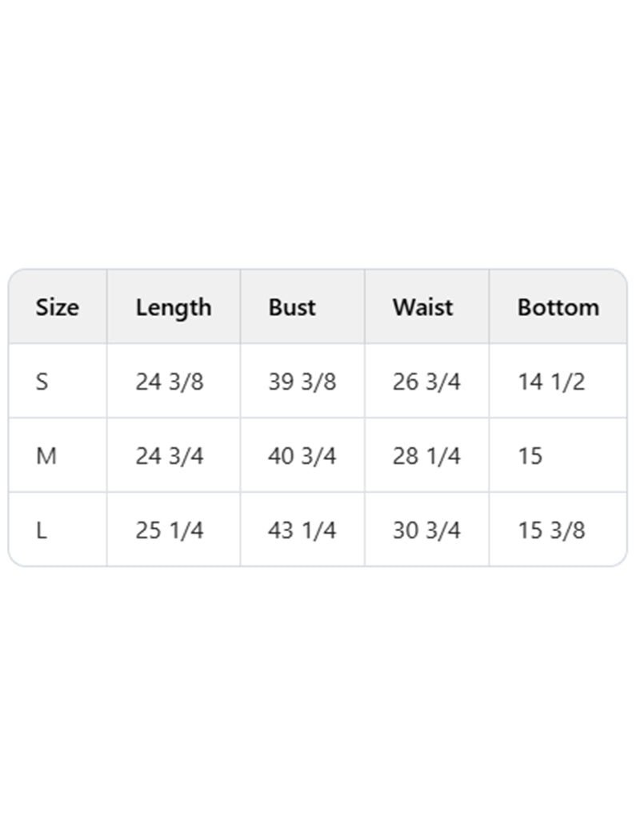Click the Length column header
Screen dimensions: 640x840
pyautogui.click(x=174, y=307)
